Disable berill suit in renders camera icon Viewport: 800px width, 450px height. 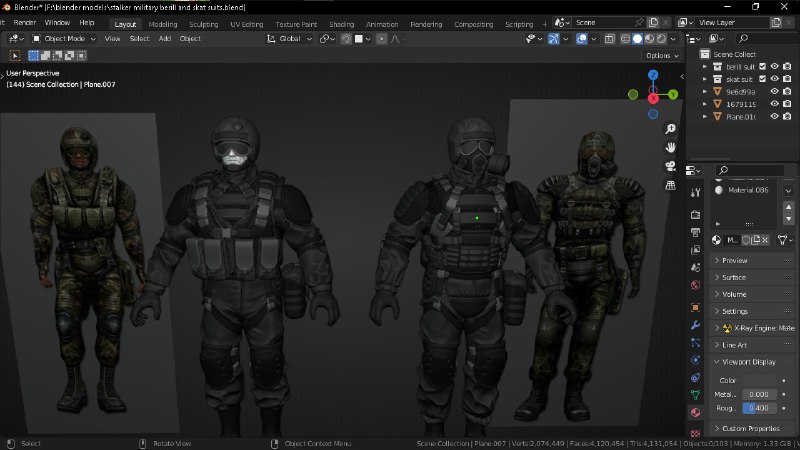tap(787, 66)
